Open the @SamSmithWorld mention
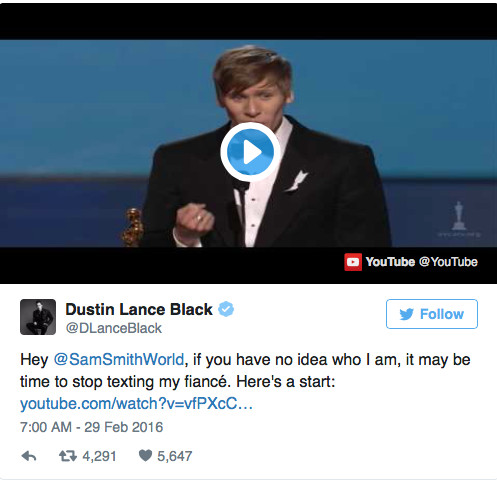Image resolution: width=497 pixels, height=480 pixels. click(119, 360)
